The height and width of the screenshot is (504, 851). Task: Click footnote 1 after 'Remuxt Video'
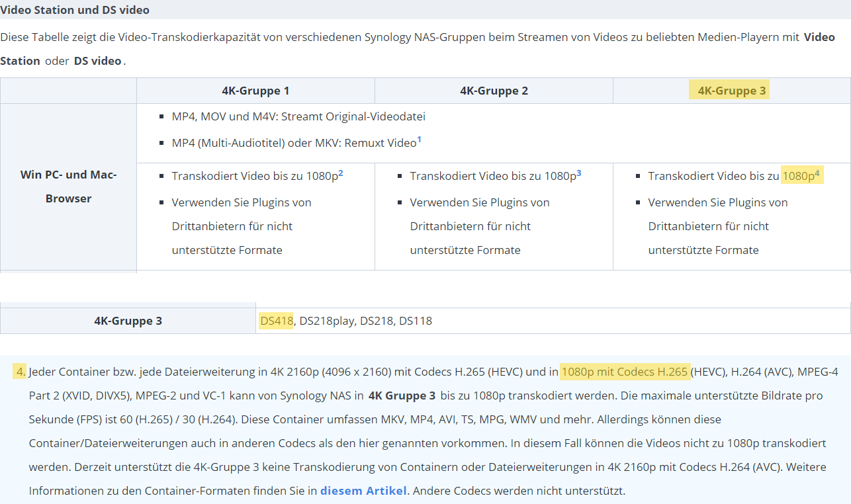(420, 140)
